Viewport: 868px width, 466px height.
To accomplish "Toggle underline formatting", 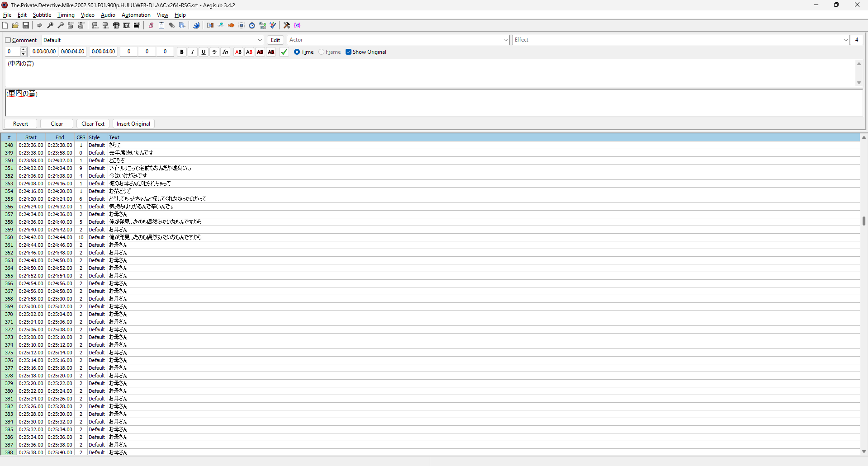I will (204, 52).
